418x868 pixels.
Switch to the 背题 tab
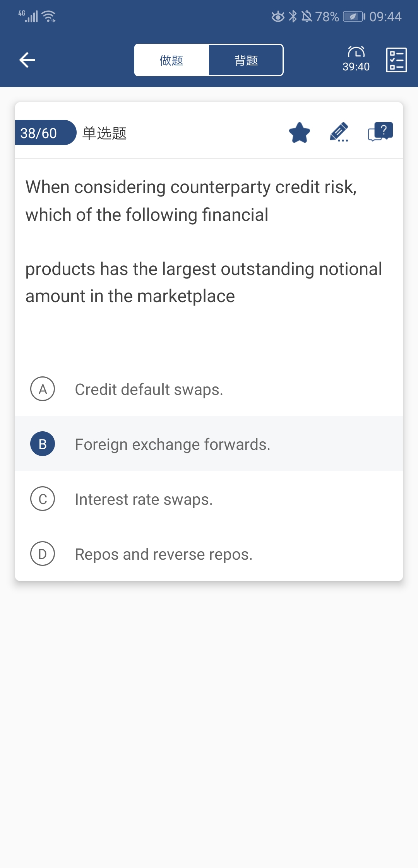point(246,60)
